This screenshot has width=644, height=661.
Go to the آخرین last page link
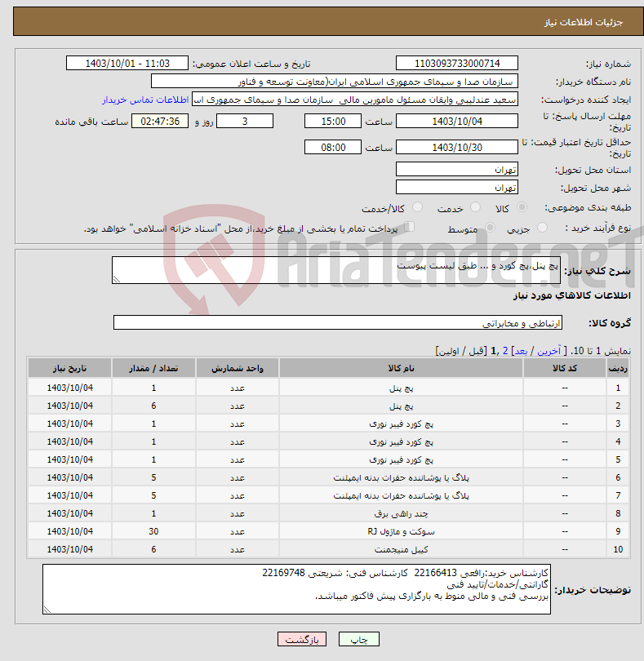click(x=549, y=351)
